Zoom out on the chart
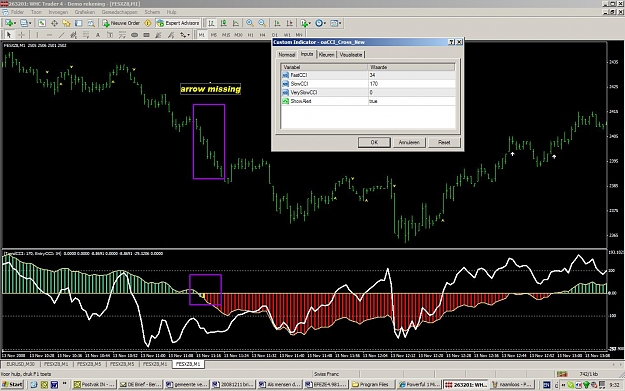Screen dimensions: 625x391 coord(262,23)
